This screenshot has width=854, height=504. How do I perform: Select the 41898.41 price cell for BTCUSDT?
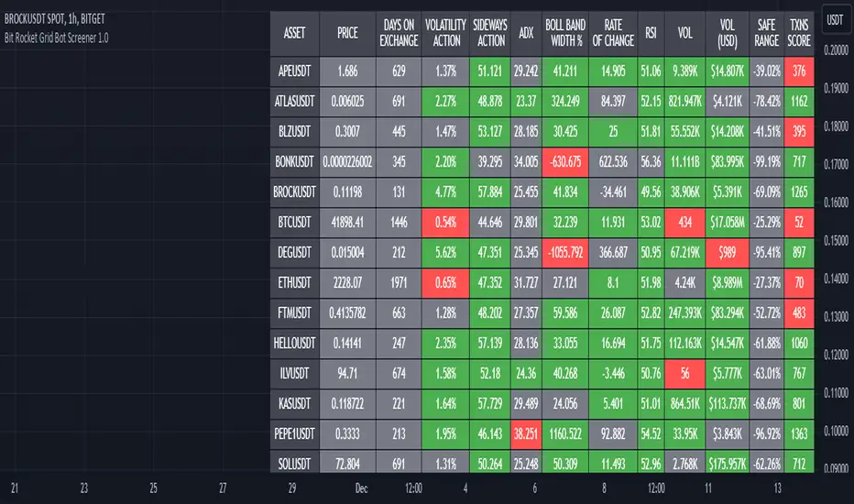click(347, 221)
